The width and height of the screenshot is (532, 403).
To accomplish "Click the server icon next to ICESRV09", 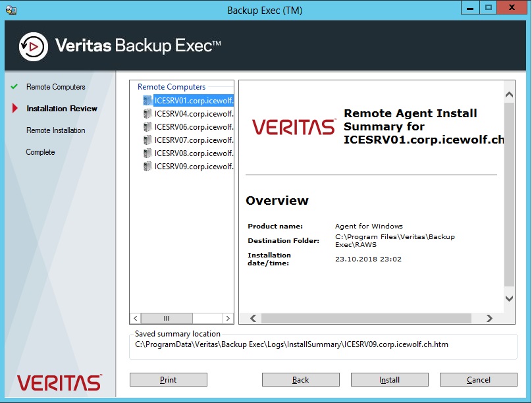I will (x=147, y=166).
